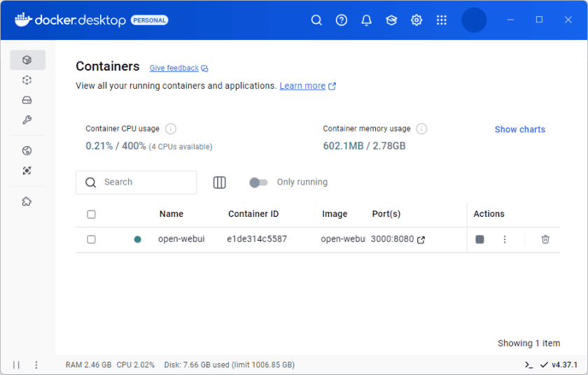The image size is (588, 375).
Task: Open Docker Scout icon in sidebar
Action: [27, 171]
